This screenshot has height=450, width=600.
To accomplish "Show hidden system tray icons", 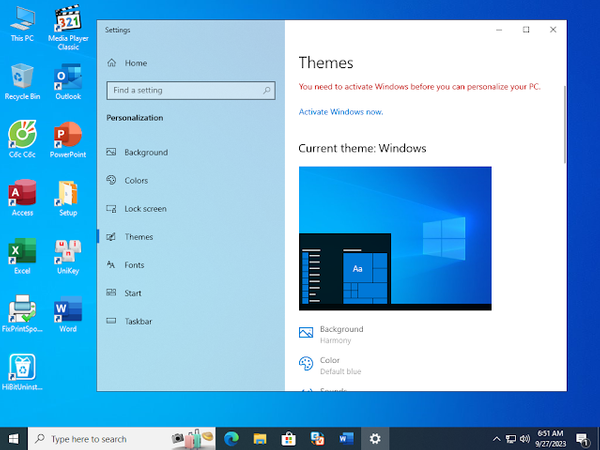I will tap(496, 439).
